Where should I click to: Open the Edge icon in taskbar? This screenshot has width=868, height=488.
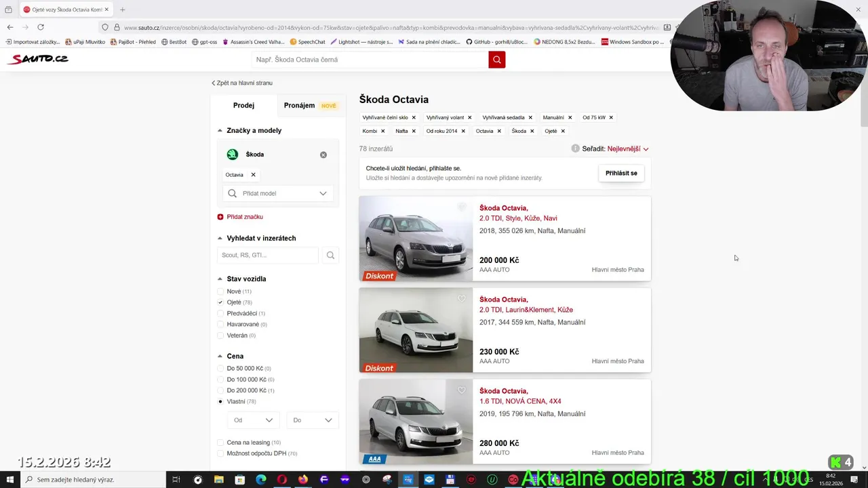pyautogui.click(x=261, y=480)
